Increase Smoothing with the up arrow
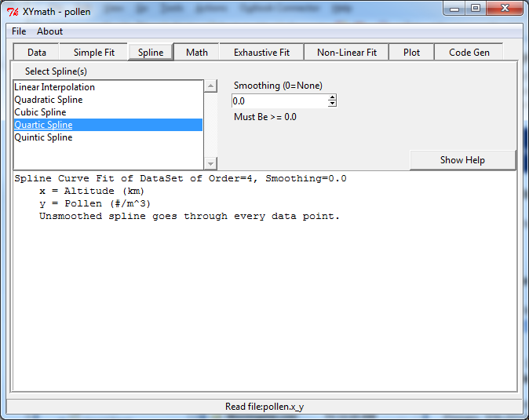Screen dimensions: 529x420 pos(332,98)
